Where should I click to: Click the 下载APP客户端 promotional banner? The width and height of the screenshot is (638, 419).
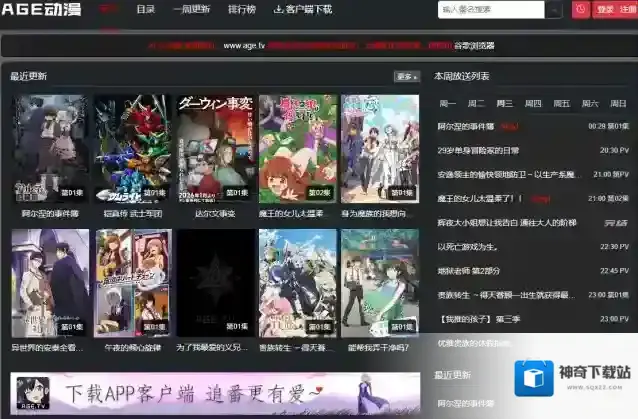(215, 393)
